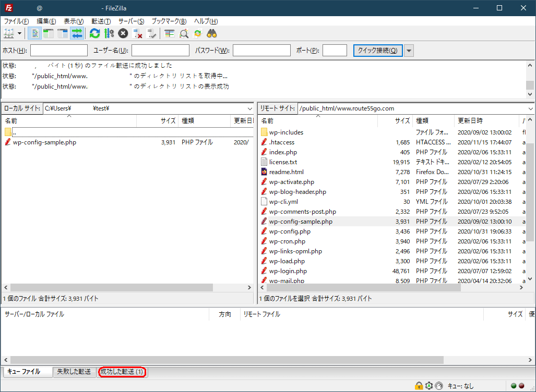Open the Site Manager icon in toolbar
This screenshot has height=392, width=536.
[x=8, y=33]
